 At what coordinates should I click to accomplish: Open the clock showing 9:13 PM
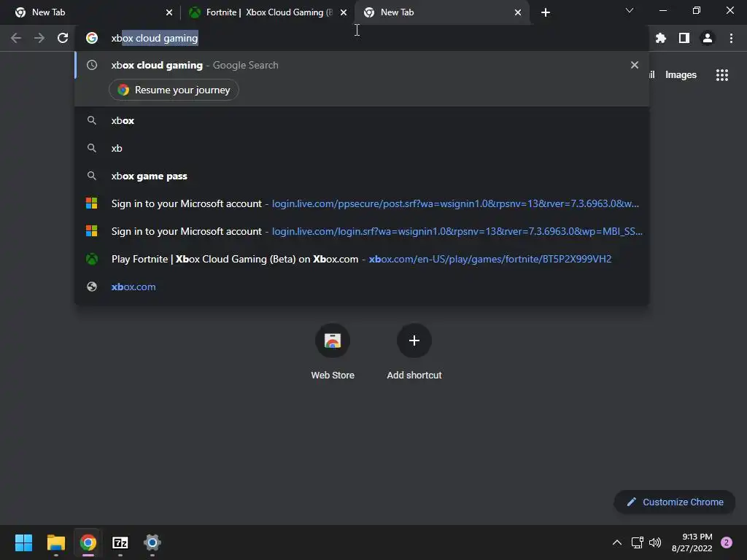(692, 542)
